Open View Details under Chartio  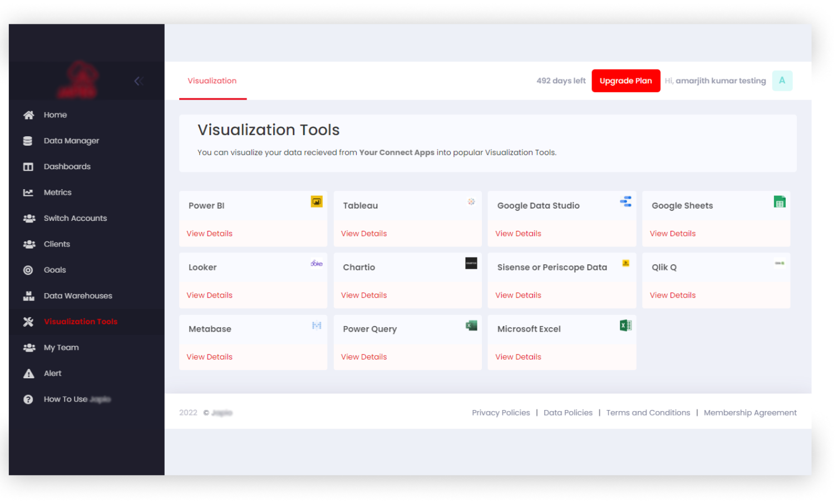364,295
